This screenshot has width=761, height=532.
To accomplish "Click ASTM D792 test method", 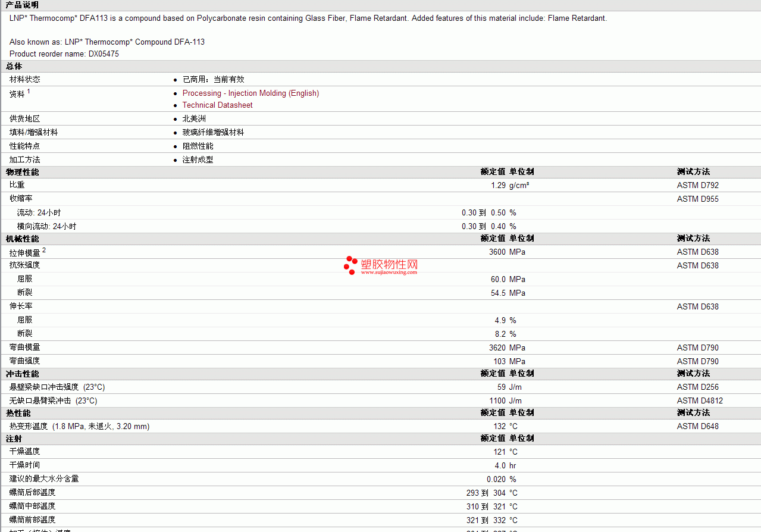I will (x=698, y=185).
